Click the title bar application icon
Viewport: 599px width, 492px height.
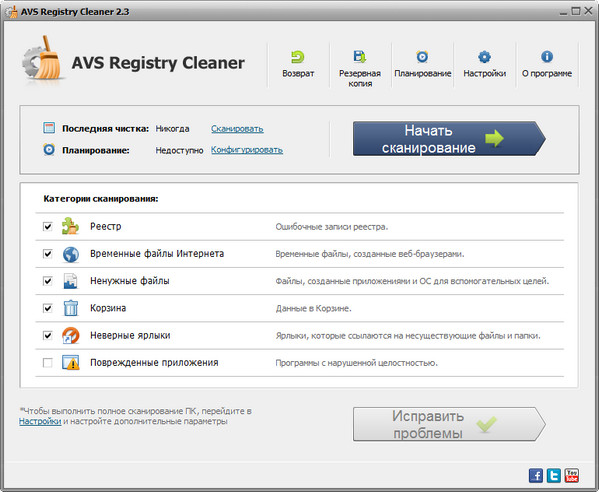(11, 11)
